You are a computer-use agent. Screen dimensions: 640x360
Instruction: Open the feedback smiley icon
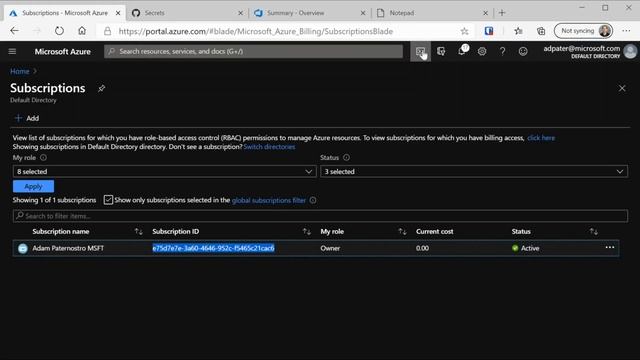(523, 51)
